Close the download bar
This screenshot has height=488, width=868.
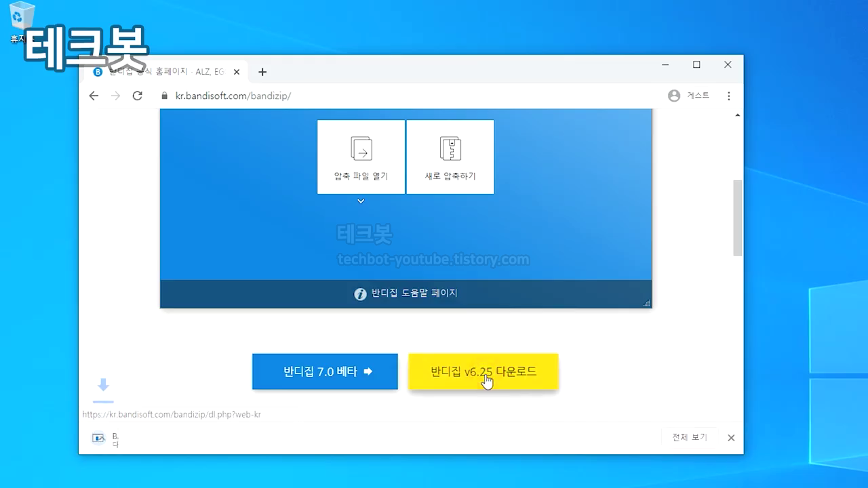(x=731, y=438)
